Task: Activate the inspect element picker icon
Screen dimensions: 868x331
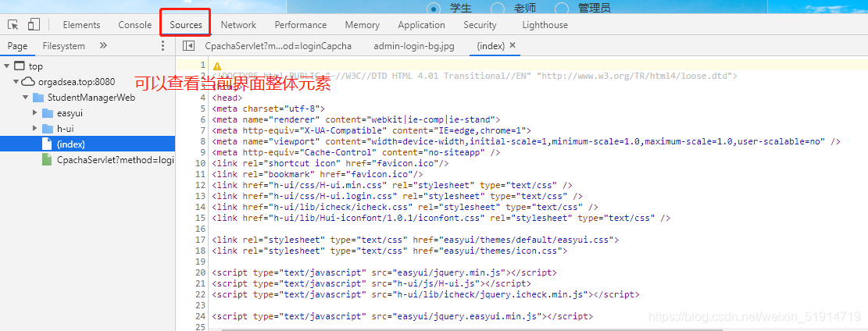Action: click(x=13, y=25)
